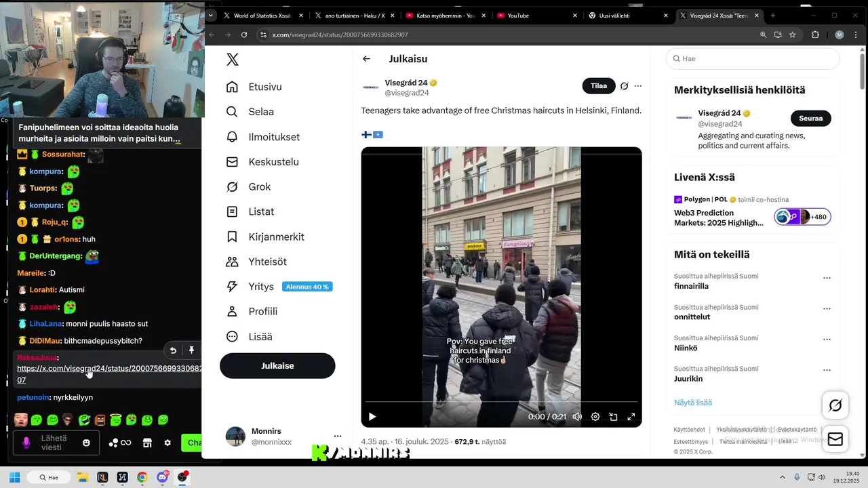Mute the video sound
The width and height of the screenshot is (868, 488).
(x=577, y=417)
